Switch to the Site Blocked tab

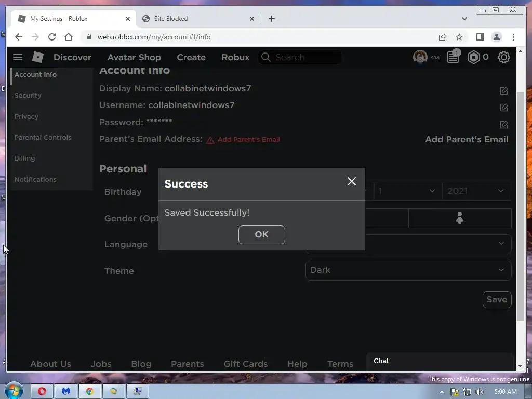(x=198, y=19)
